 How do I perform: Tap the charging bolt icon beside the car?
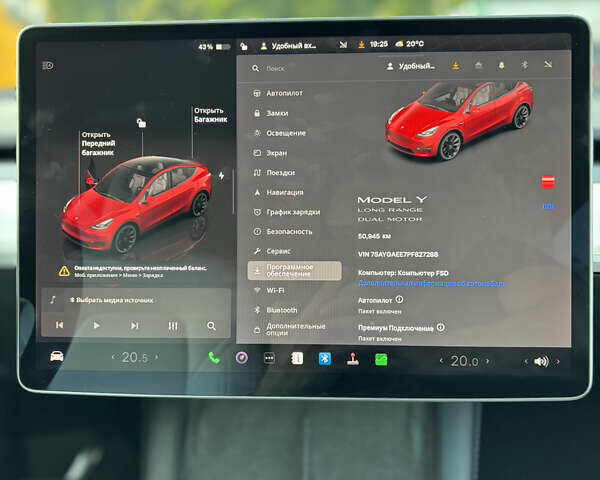tap(222, 176)
